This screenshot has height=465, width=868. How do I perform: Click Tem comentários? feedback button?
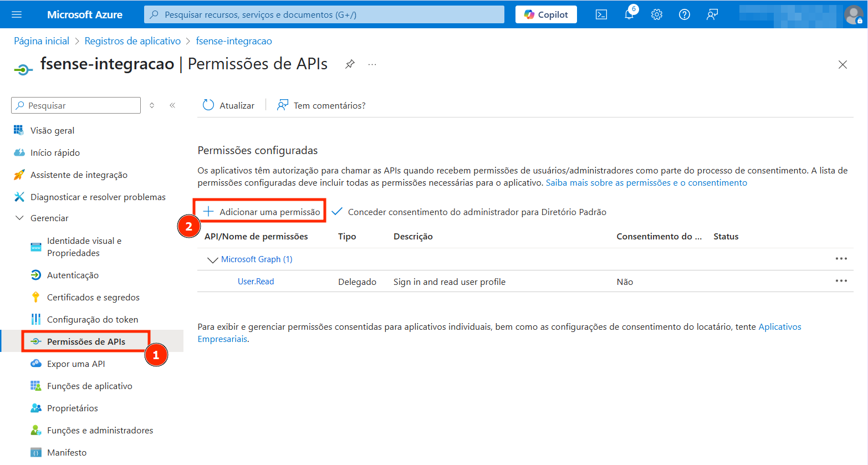(x=321, y=105)
